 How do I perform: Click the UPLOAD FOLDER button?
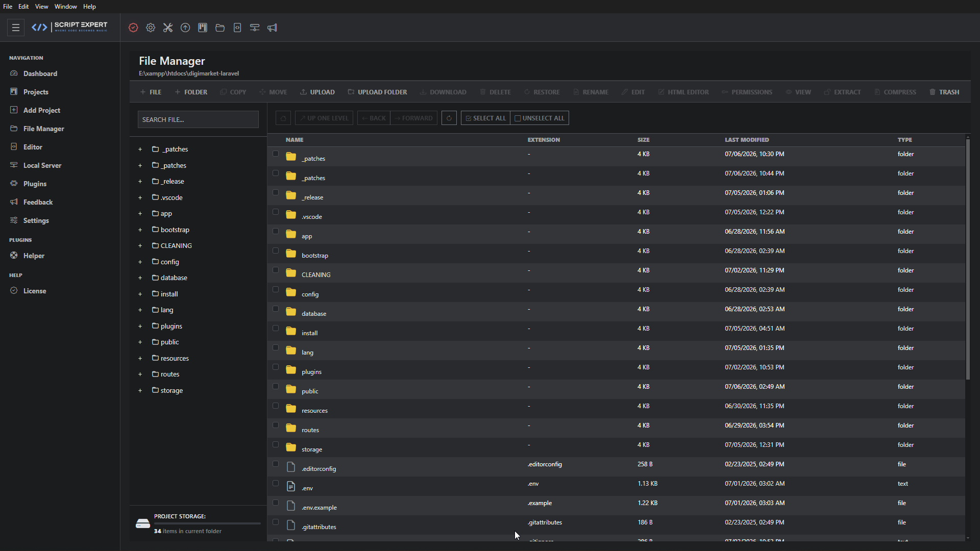click(x=377, y=92)
